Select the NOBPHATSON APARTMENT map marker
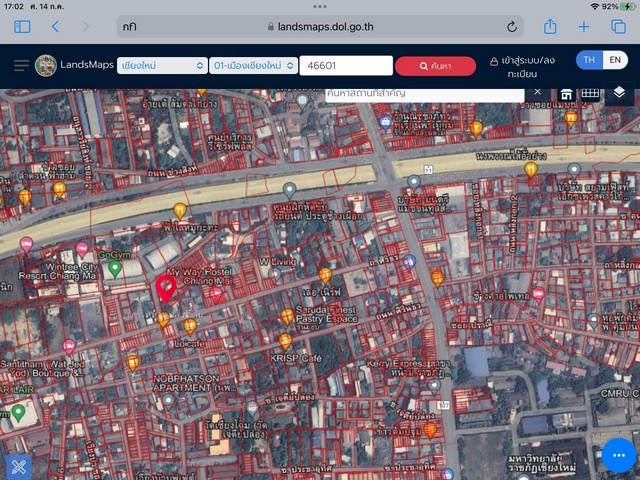This screenshot has width=640, height=480. click(168, 401)
